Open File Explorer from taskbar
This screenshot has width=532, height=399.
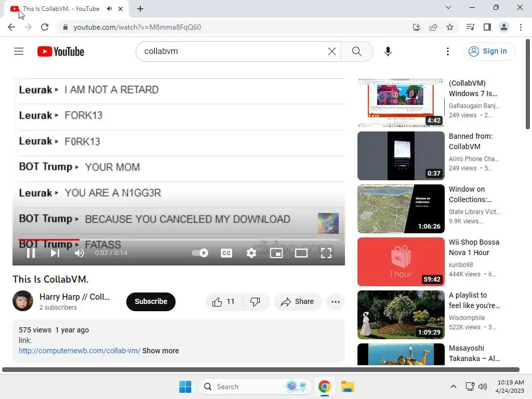point(348,387)
